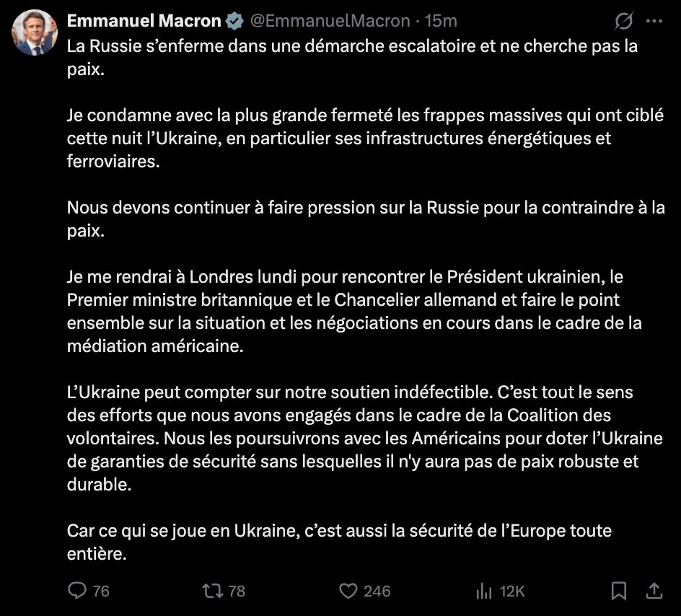This screenshot has width=681, height=616.
Task: Open Emmanuel Macron's profile name
Action: pyautogui.click(x=143, y=21)
